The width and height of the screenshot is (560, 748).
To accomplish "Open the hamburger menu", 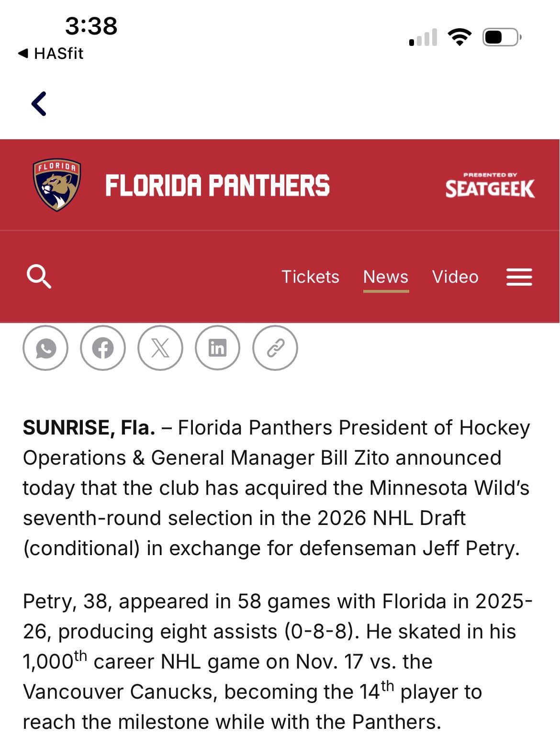I will (x=519, y=277).
